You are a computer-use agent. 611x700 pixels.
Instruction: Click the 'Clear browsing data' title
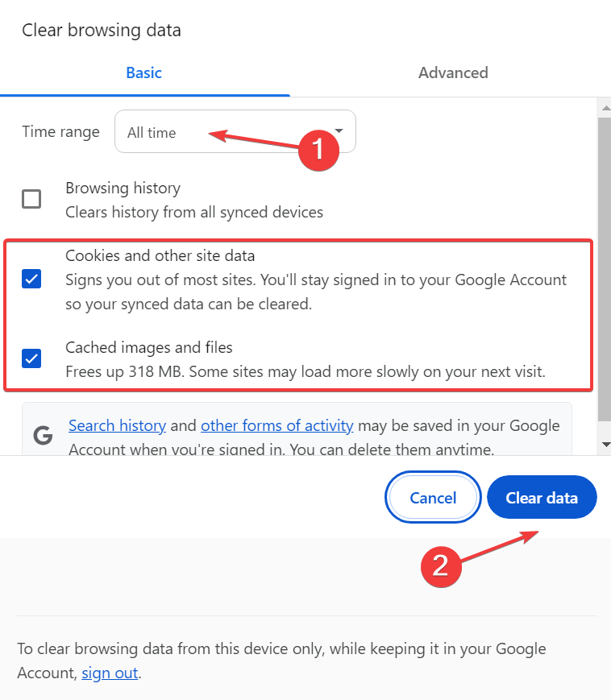point(102,31)
